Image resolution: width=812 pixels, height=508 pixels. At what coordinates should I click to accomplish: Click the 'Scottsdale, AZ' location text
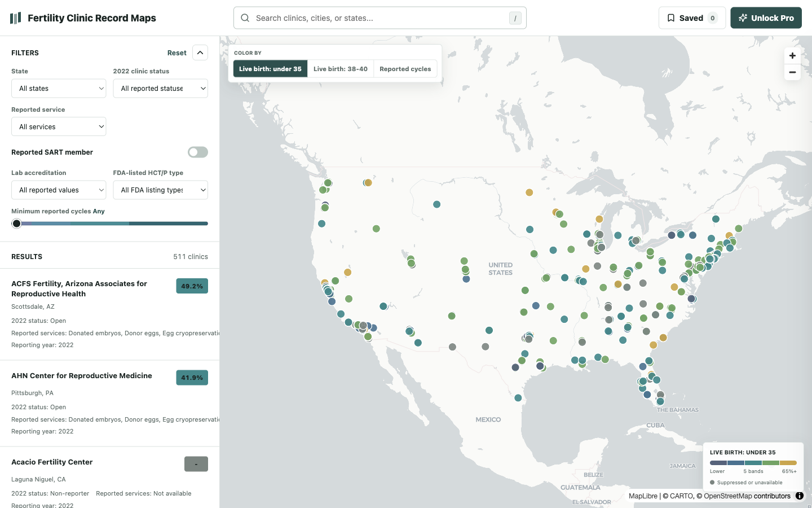[33, 306]
